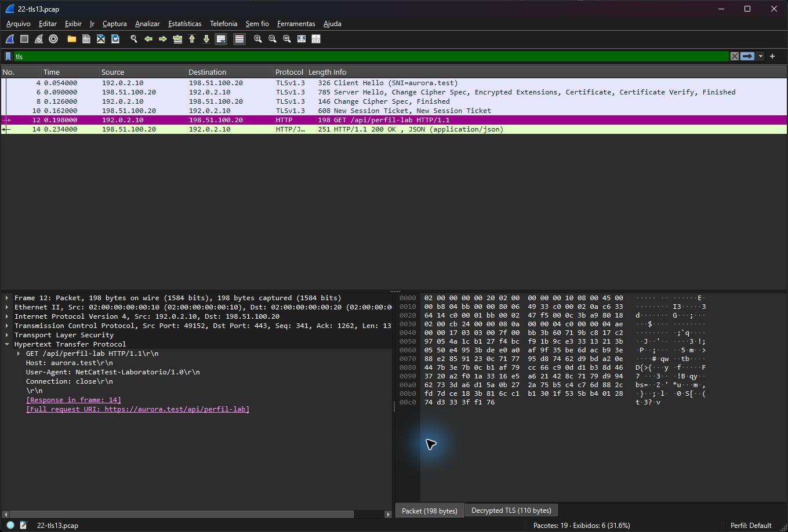Open the Arquivo menu

[x=18, y=24]
